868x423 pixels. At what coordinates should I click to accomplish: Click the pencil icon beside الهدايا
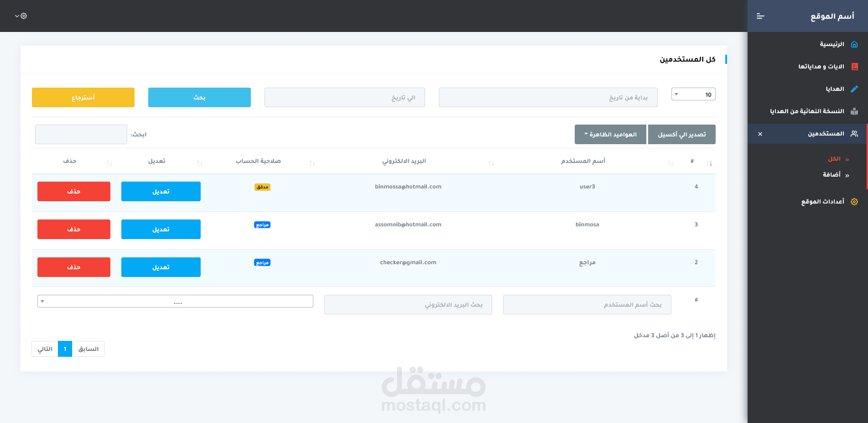(854, 89)
